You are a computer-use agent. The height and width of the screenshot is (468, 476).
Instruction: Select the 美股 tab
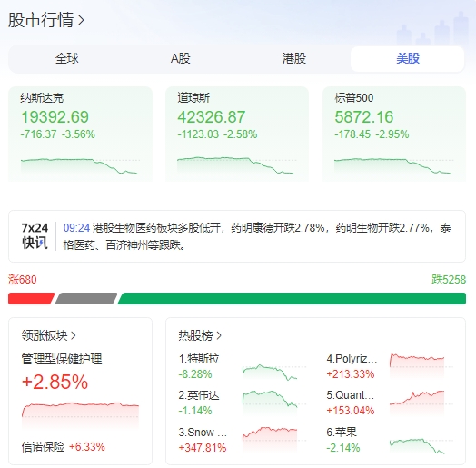pyautogui.click(x=407, y=58)
